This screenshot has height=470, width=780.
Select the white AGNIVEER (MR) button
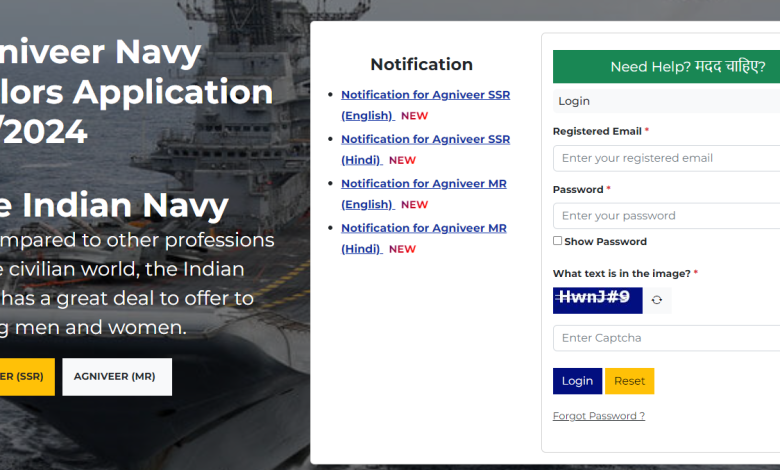coord(117,377)
